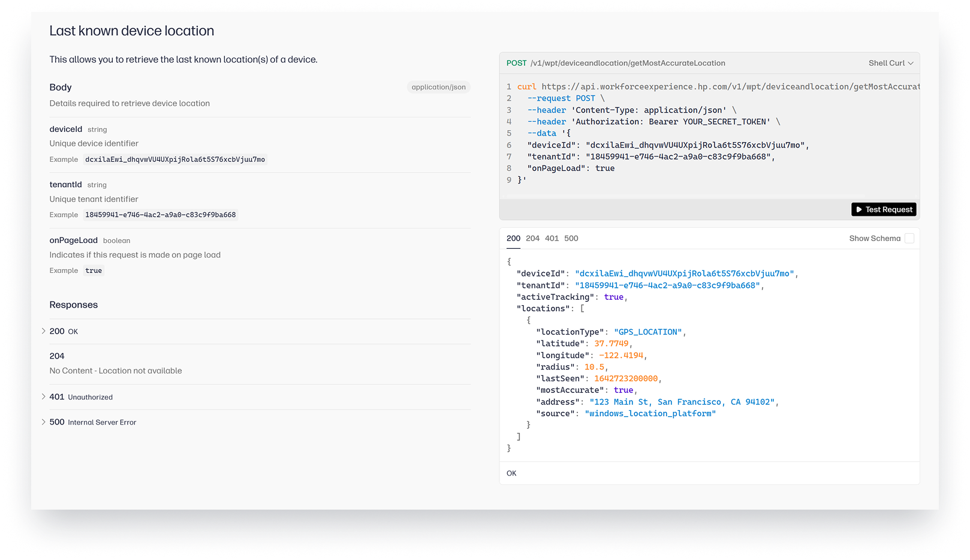Enable the Show Schema checkbox
The image size is (970, 560).
[x=909, y=238]
